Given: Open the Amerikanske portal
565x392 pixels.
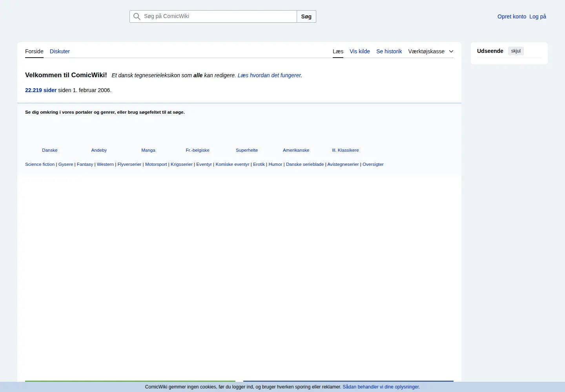Looking at the screenshot, I should click(x=296, y=150).
